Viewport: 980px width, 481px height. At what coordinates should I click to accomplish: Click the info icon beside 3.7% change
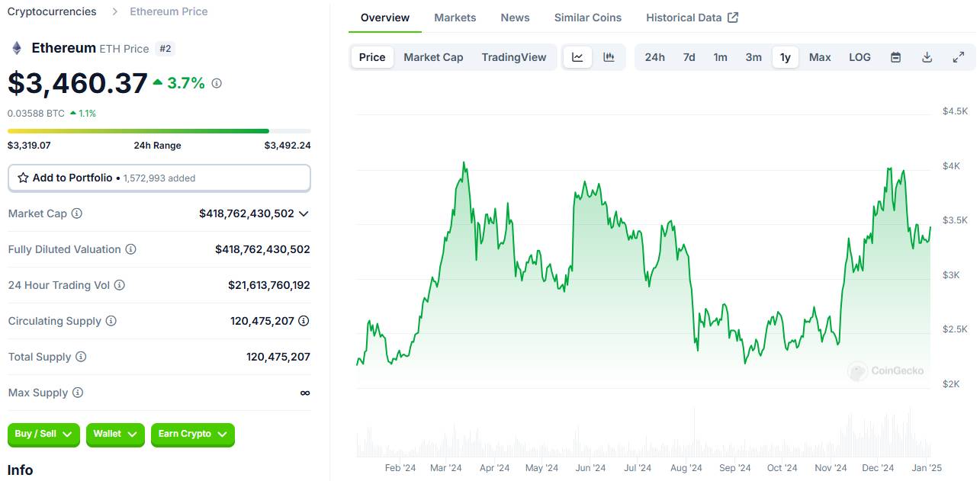(217, 83)
